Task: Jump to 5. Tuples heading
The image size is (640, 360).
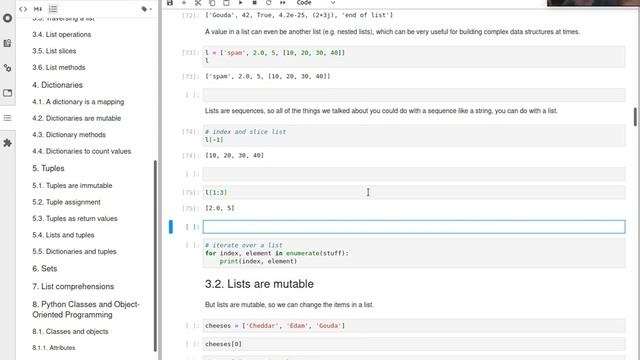Action: pyautogui.click(x=48, y=168)
